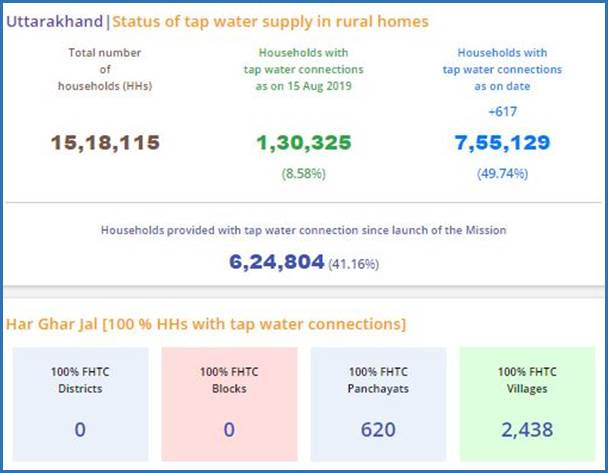Click the Uttarakhand state title
Viewport: 608px width, 473px height.
(56, 21)
